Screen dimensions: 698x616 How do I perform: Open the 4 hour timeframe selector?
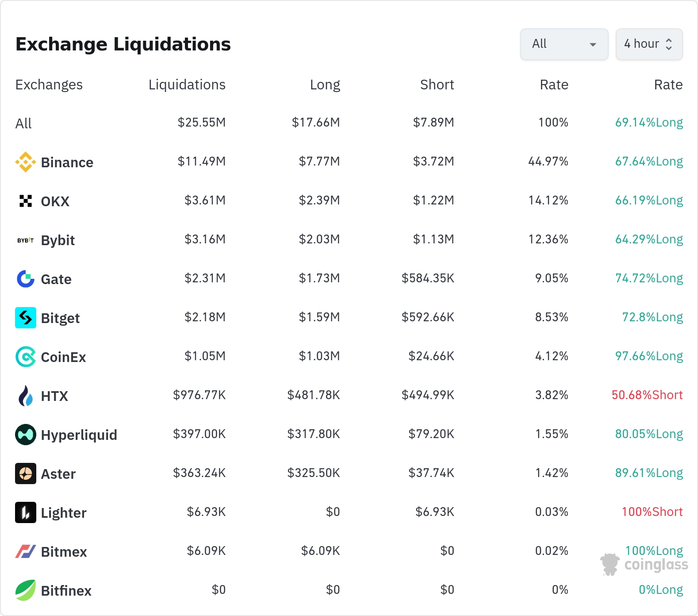(649, 44)
